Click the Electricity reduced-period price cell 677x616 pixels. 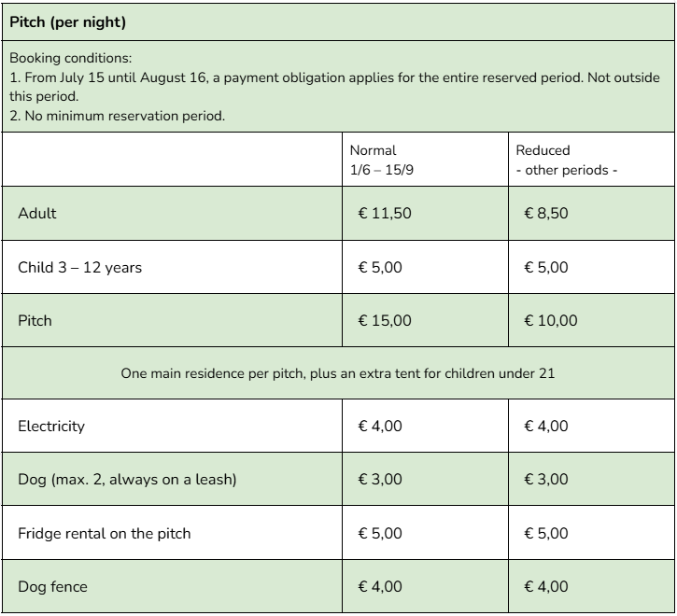pyautogui.click(x=546, y=426)
